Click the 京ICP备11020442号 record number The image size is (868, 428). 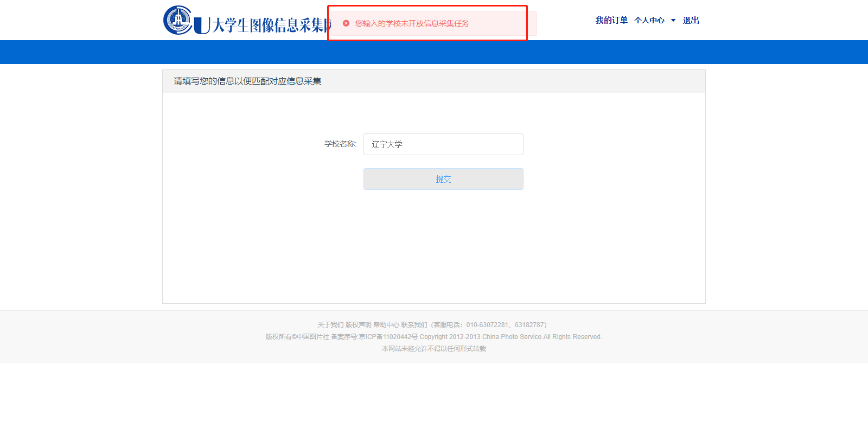point(388,337)
